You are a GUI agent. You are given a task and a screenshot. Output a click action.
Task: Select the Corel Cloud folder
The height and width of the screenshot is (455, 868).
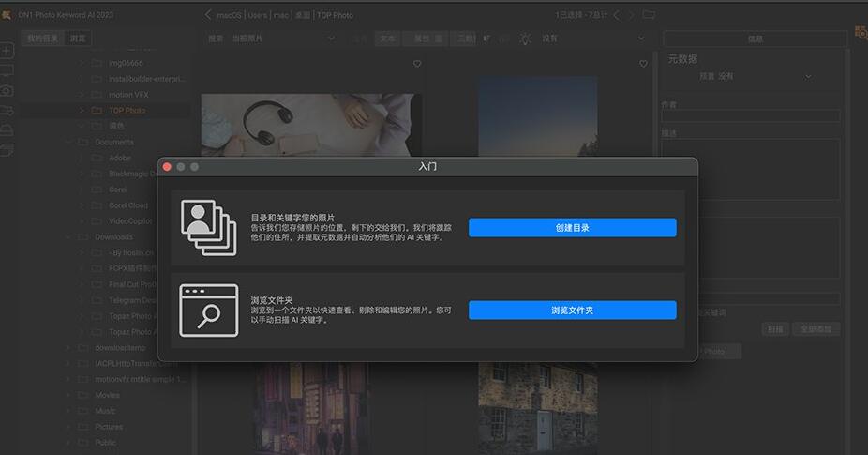(x=128, y=205)
